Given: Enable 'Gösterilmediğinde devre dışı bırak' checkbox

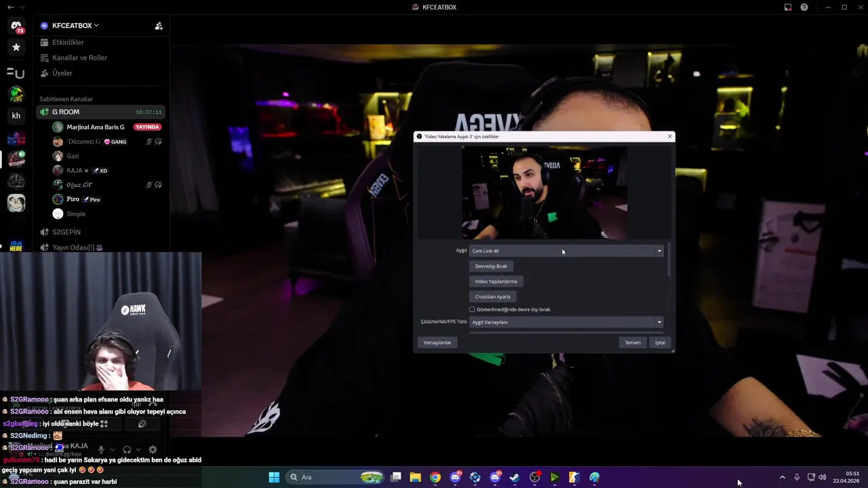Looking at the screenshot, I should (x=472, y=310).
